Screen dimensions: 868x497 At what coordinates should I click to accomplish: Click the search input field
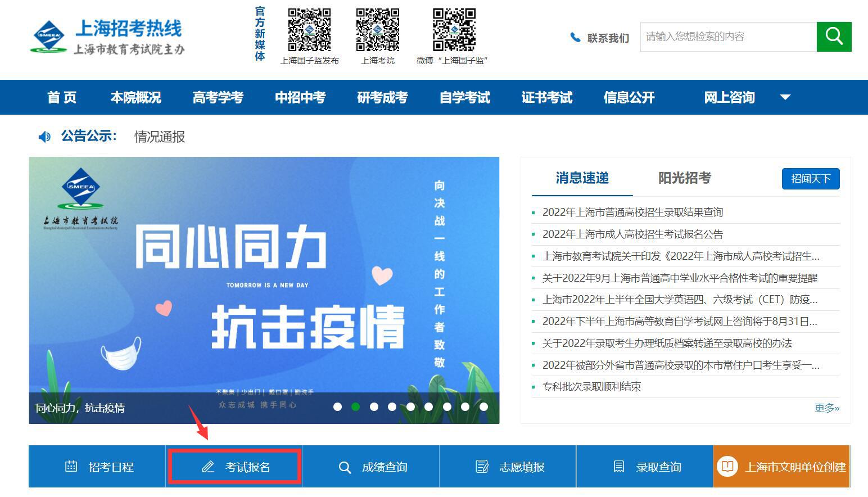coord(728,37)
